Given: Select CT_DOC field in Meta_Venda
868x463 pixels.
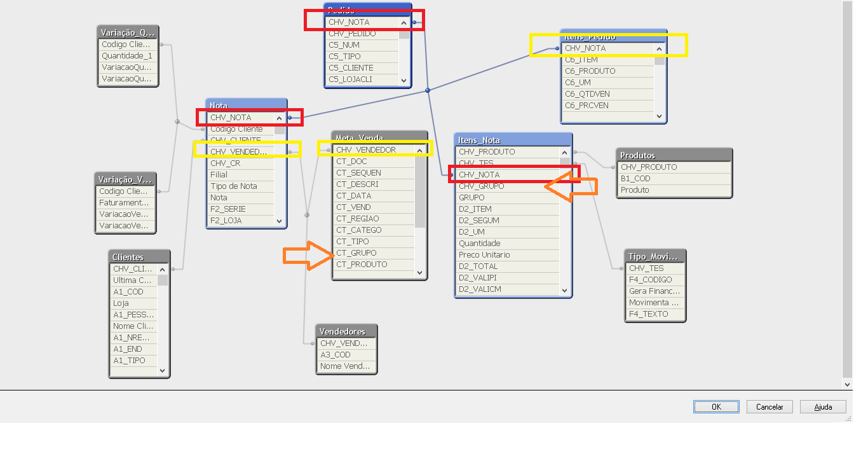Looking at the screenshot, I should click(374, 162).
